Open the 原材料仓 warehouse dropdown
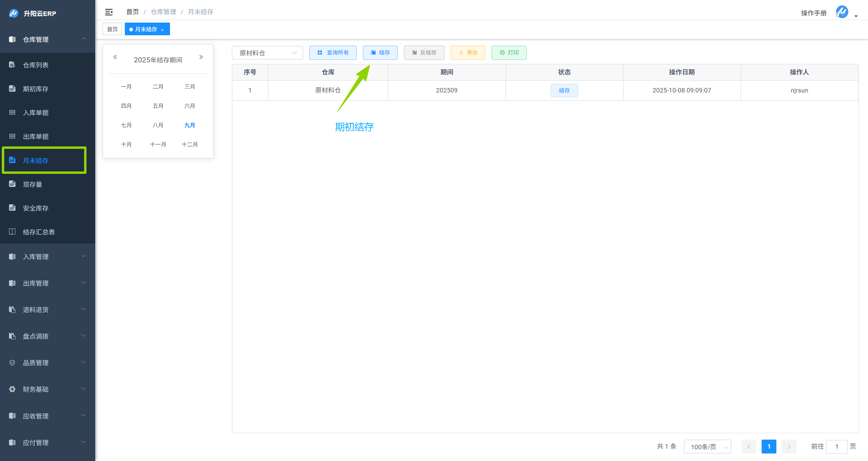This screenshot has height=461, width=868. tap(267, 53)
